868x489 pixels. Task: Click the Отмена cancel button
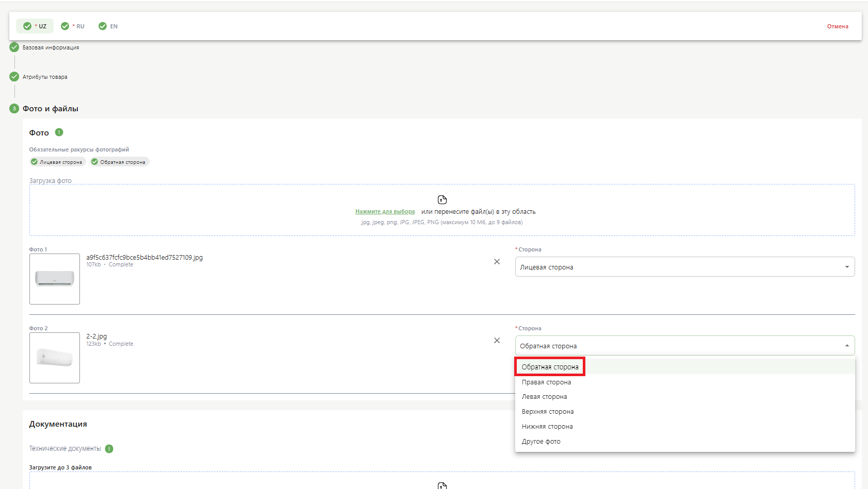point(837,26)
